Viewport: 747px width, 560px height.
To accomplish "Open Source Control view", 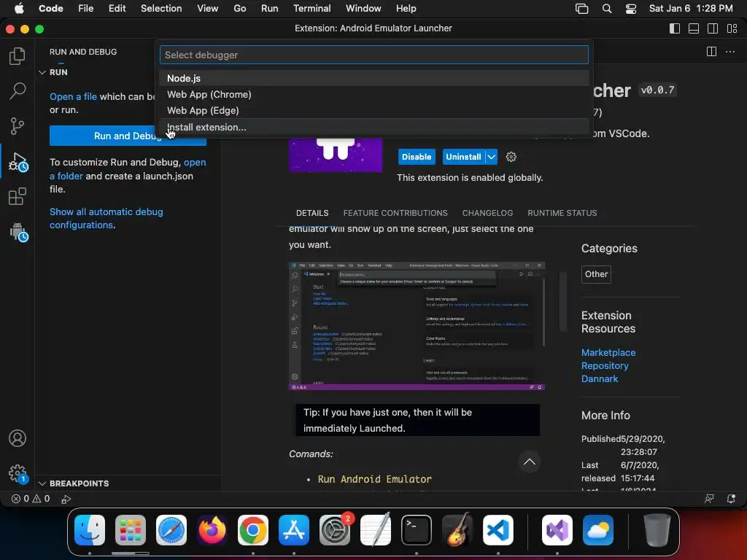I will (18, 126).
